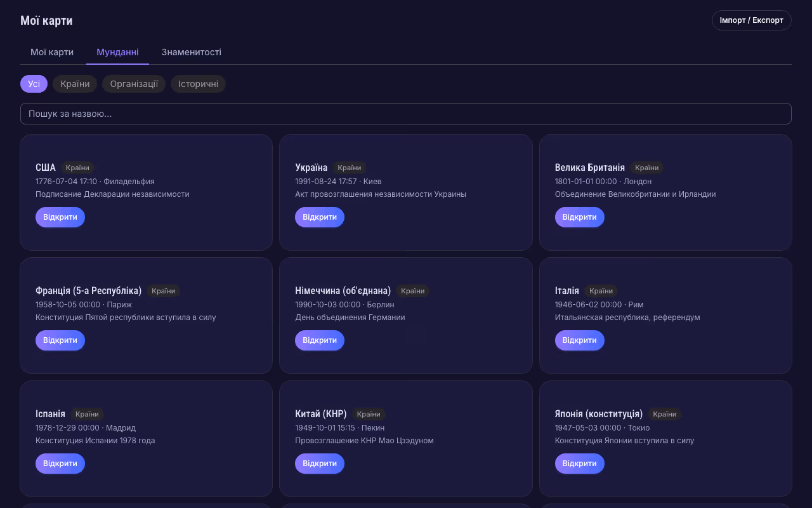Open the Китай (КНР) chart
The width and height of the screenshot is (812, 508).
tap(320, 464)
